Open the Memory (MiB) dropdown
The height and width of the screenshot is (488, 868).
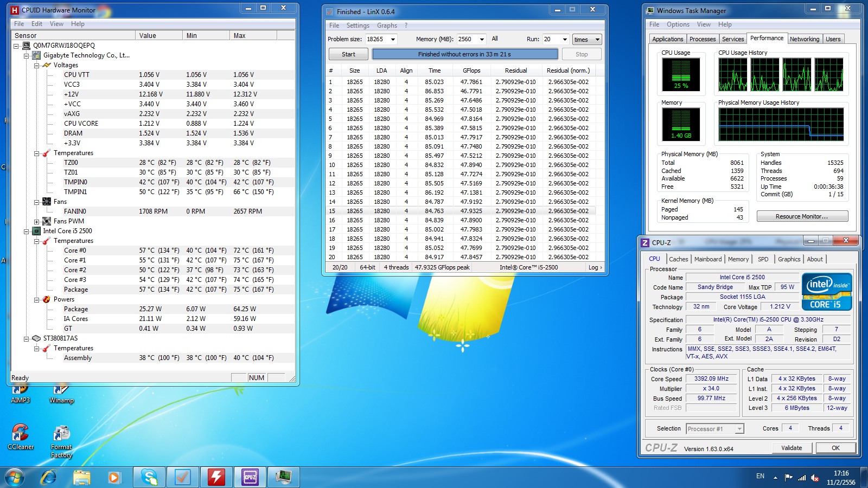[482, 40]
